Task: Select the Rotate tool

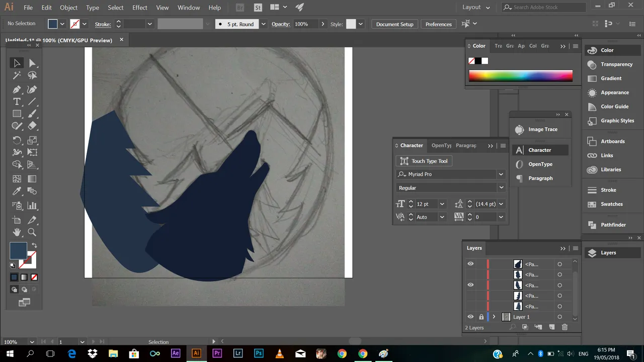Action: [17, 140]
